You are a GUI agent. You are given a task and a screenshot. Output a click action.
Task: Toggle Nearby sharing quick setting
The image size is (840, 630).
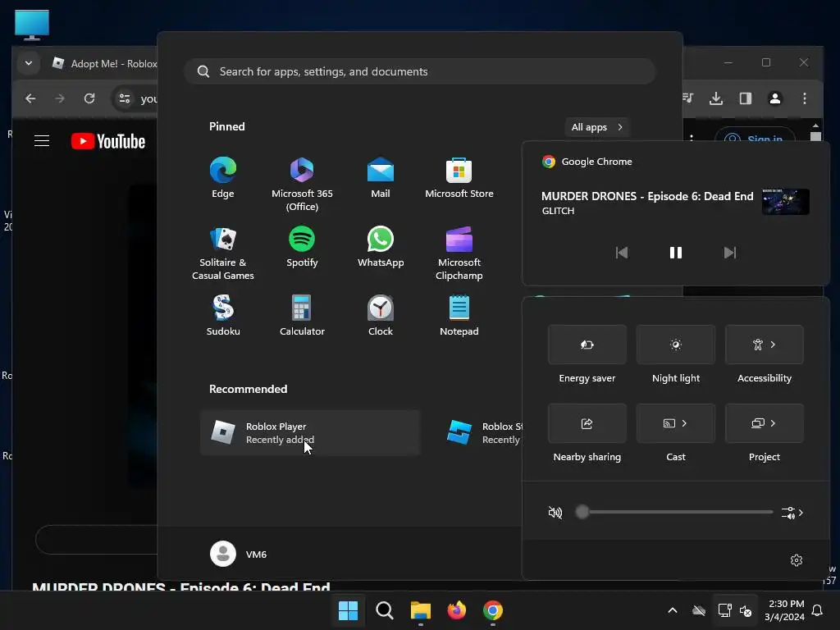pos(587,423)
